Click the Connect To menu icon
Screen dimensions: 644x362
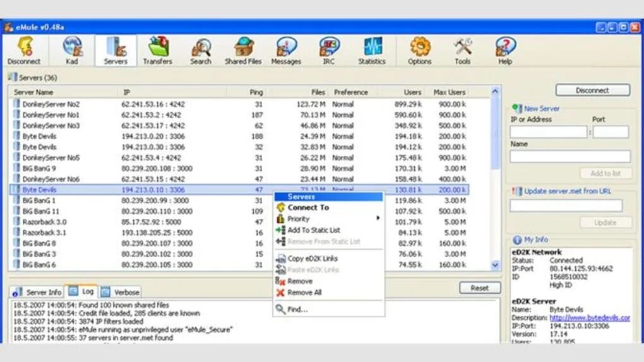[x=280, y=207]
